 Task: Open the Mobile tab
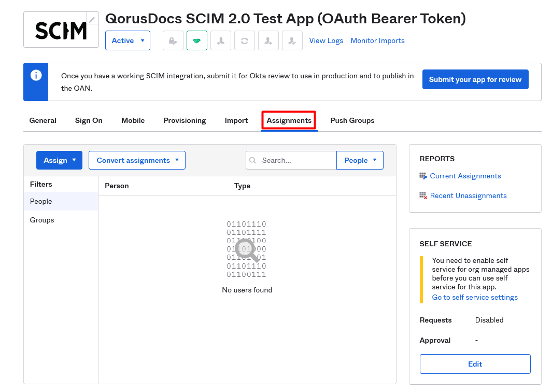(x=133, y=120)
